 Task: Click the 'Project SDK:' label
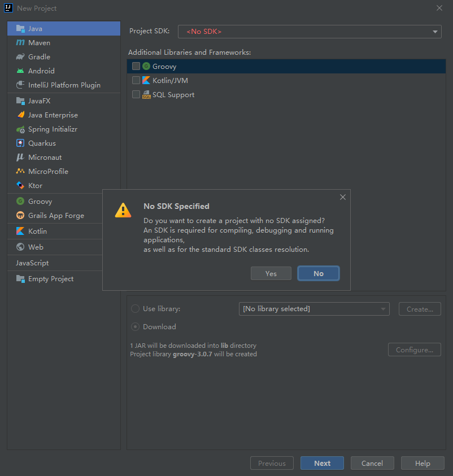pyautogui.click(x=149, y=31)
